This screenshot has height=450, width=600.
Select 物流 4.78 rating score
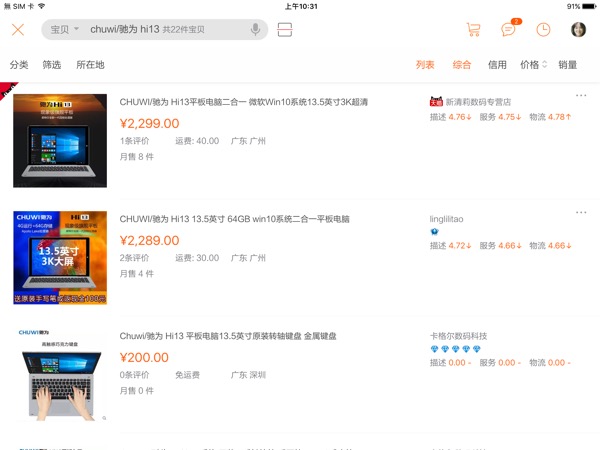point(550,117)
